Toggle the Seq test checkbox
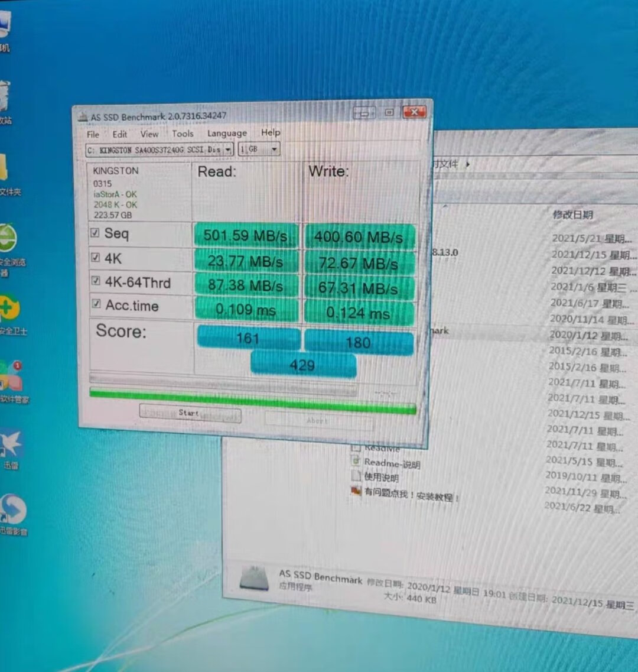The height and width of the screenshot is (672, 638). (x=95, y=233)
